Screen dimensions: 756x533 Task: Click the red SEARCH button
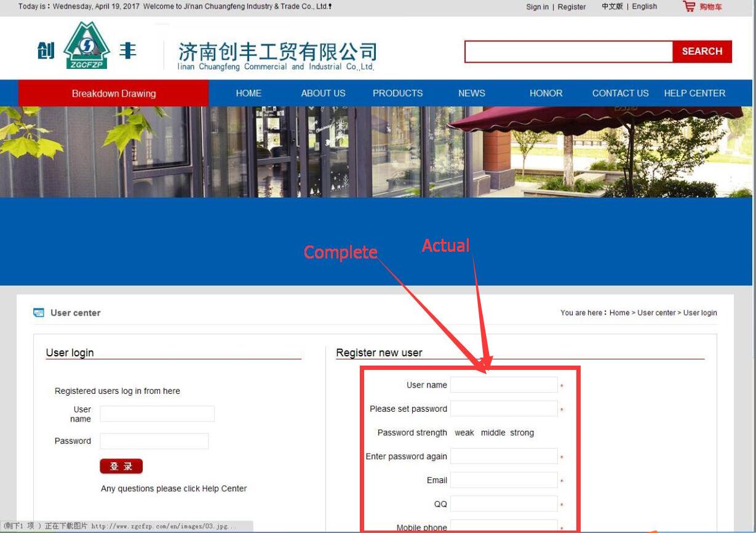(702, 52)
